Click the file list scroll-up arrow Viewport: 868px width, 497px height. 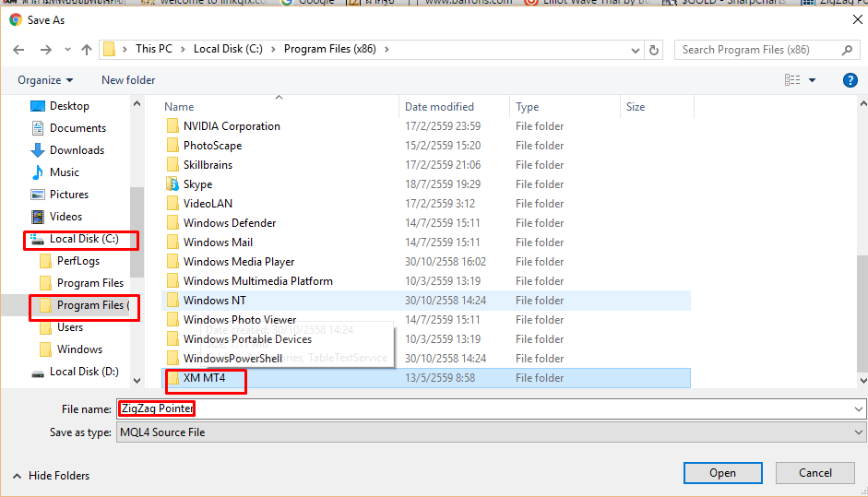tap(863, 103)
